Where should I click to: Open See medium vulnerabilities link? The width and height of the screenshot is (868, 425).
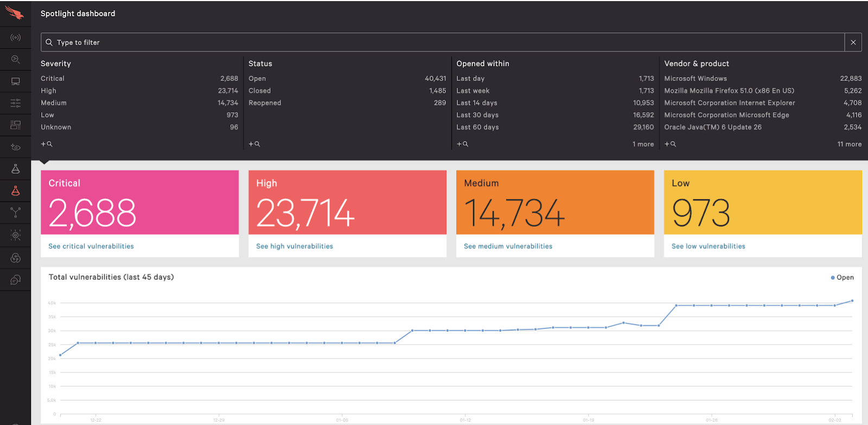pyautogui.click(x=508, y=246)
